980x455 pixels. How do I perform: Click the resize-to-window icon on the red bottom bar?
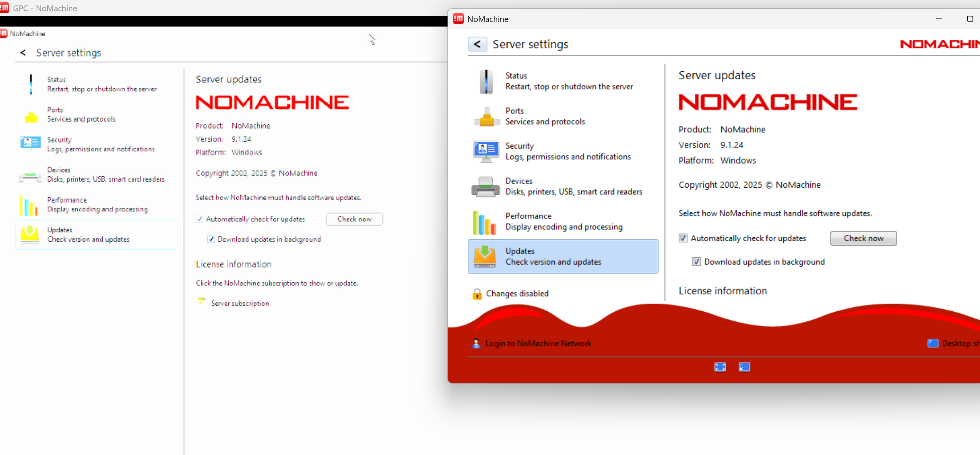click(744, 367)
